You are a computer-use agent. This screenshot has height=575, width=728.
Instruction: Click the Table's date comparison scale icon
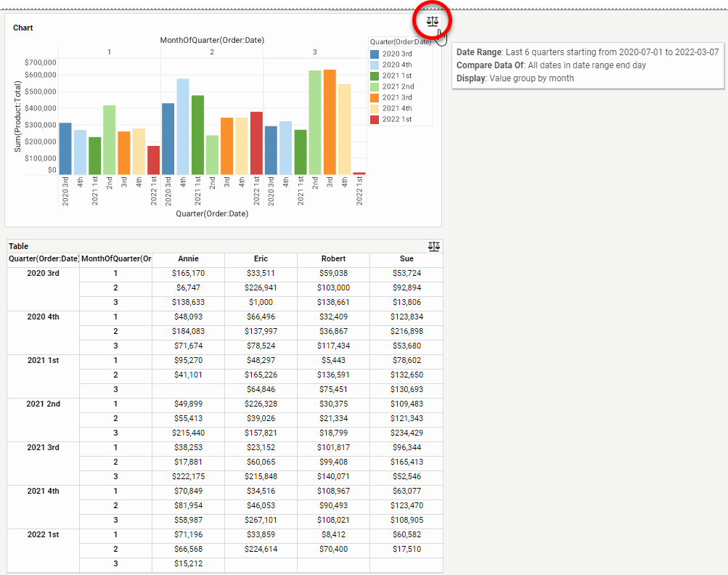pyautogui.click(x=434, y=246)
